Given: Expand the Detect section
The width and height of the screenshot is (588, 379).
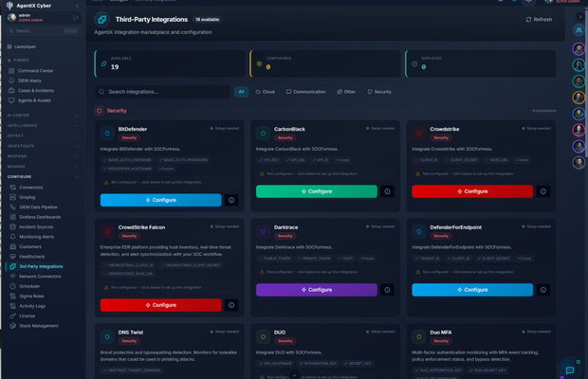Looking at the screenshot, I should (42, 135).
